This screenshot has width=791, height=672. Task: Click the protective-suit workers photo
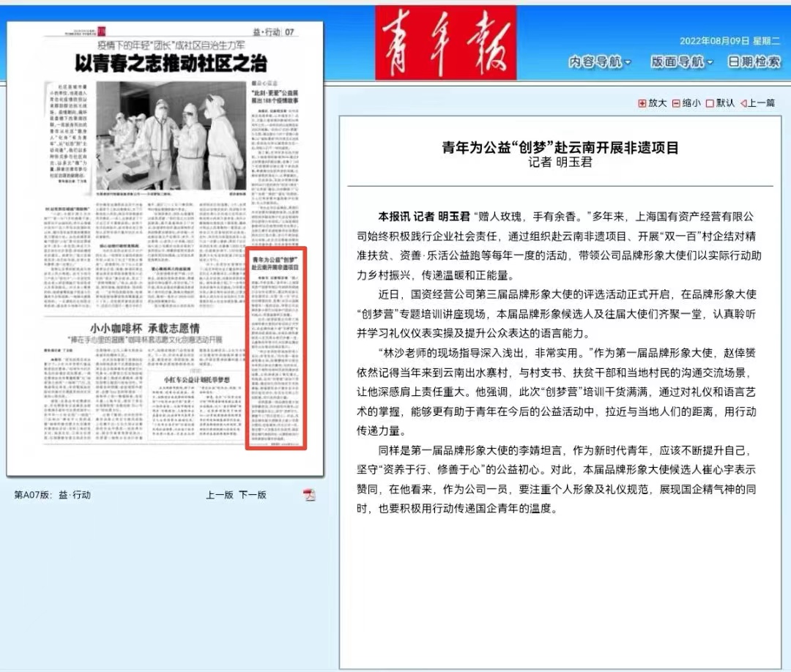point(171,135)
